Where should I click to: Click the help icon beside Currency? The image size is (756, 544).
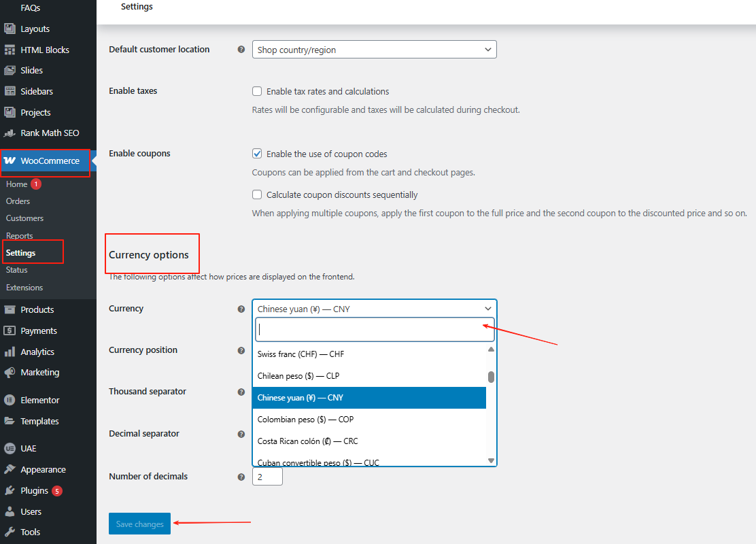[x=241, y=309]
